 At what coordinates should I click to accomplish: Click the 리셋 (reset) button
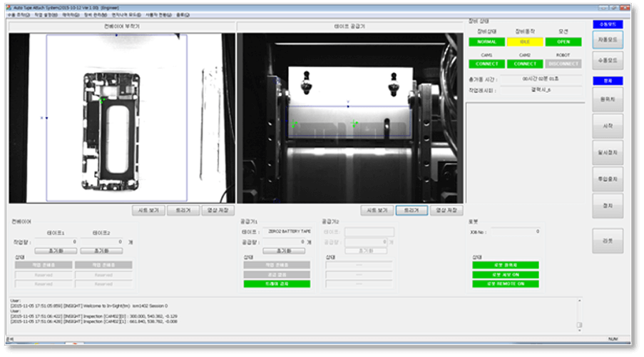[x=608, y=241]
